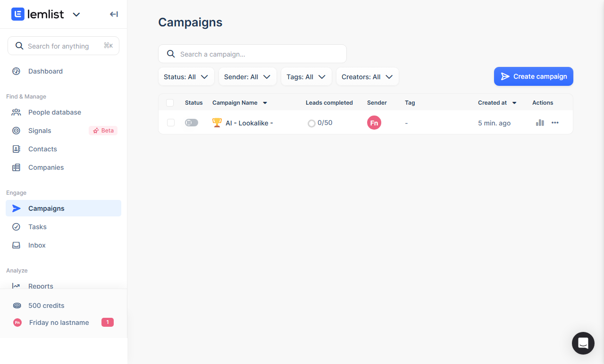The height and width of the screenshot is (364, 604).
Task: Open the Sender filter dropdown
Action: [x=247, y=76]
